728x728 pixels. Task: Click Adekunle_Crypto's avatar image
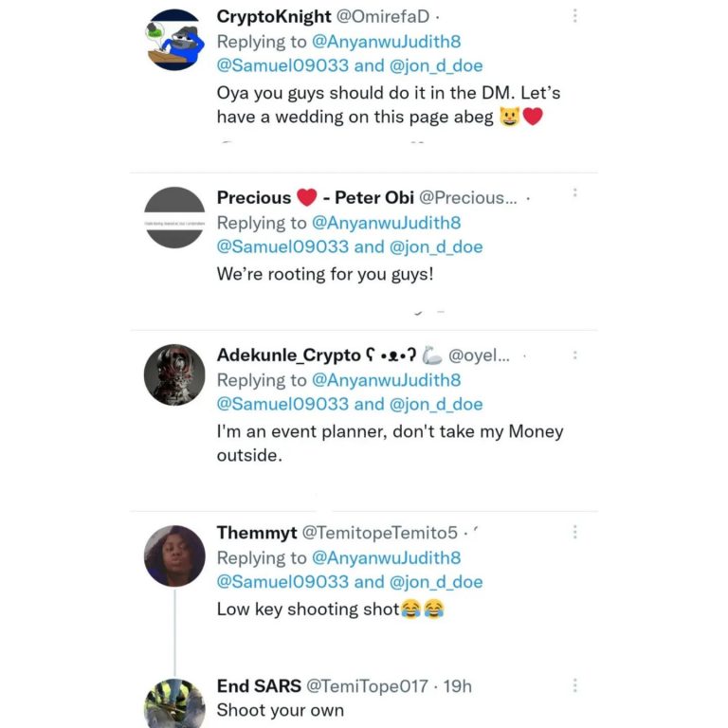point(174,375)
